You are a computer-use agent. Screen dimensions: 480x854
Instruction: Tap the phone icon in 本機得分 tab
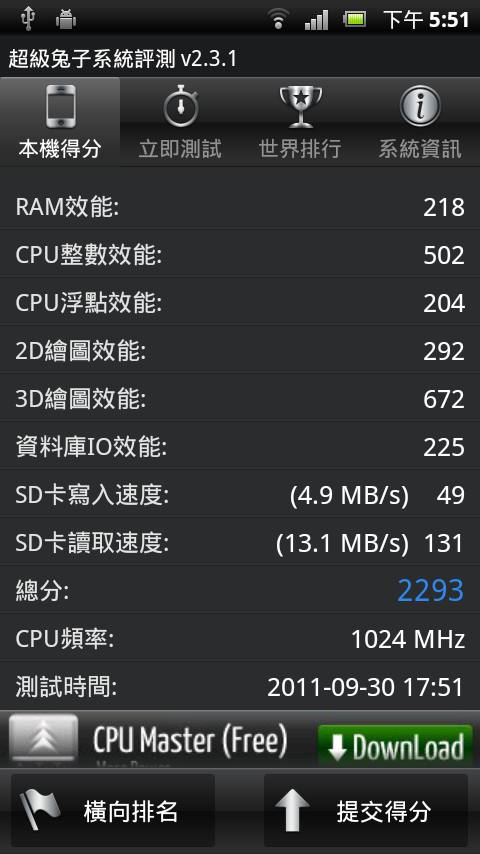point(60,107)
